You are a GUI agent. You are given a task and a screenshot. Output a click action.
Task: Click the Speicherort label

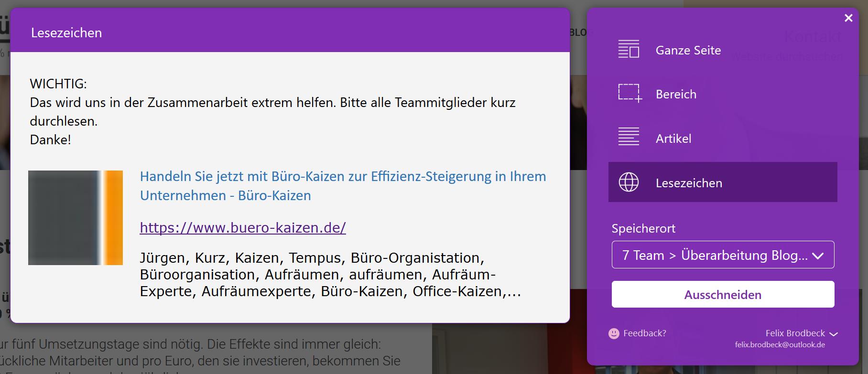click(x=643, y=228)
